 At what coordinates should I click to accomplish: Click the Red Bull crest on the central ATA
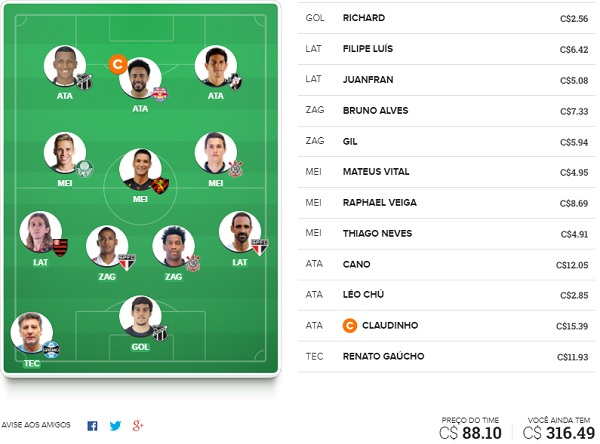tap(160, 94)
